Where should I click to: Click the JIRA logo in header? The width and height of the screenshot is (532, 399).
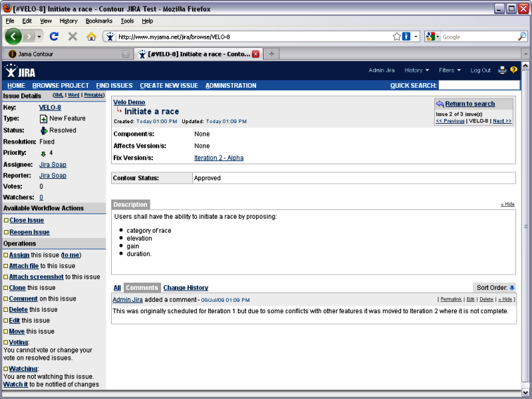coord(20,70)
